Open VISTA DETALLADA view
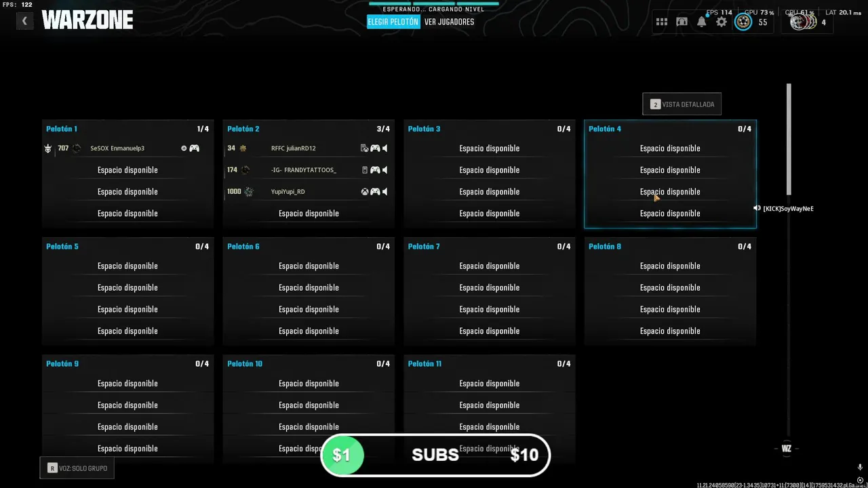The image size is (868, 488). (x=682, y=104)
